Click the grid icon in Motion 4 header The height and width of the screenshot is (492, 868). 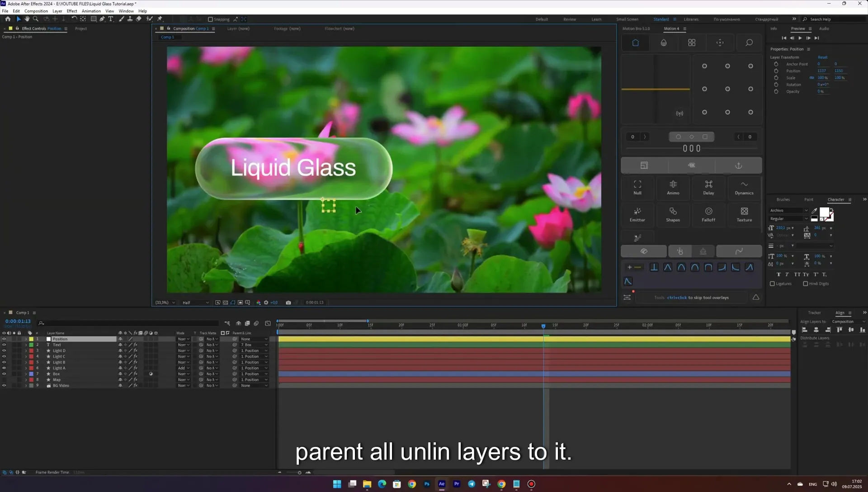coord(692,43)
